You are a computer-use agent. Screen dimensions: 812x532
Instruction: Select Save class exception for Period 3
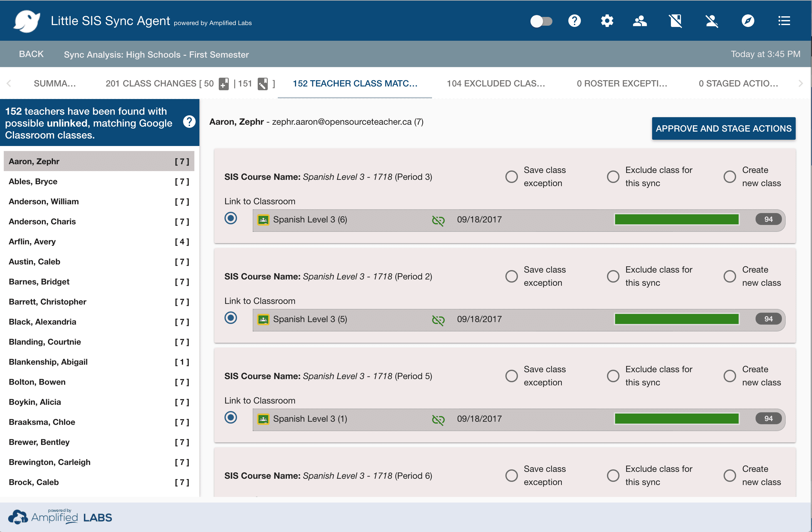[x=511, y=177]
